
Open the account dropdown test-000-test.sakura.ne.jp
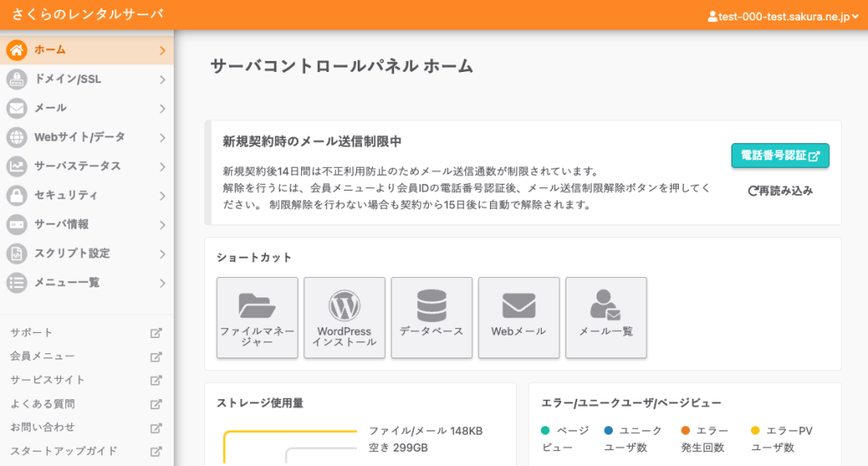coord(782,17)
